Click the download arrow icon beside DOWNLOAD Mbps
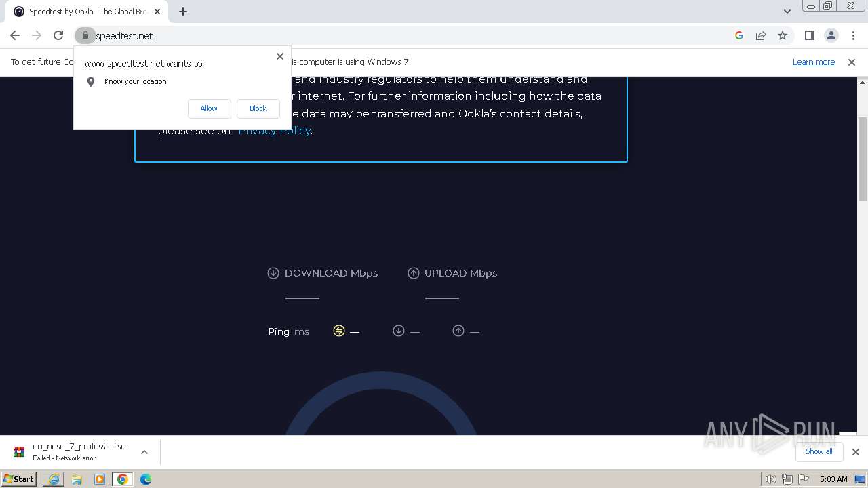The image size is (868, 488). tap(273, 273)
